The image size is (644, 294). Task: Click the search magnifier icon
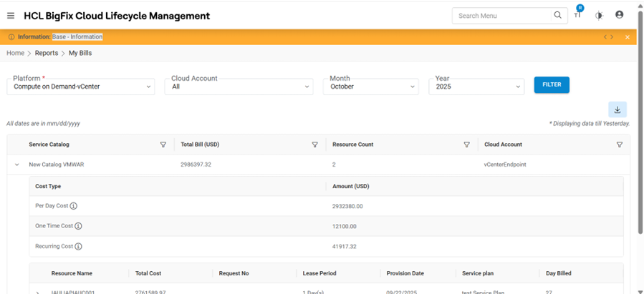[557, 16]
